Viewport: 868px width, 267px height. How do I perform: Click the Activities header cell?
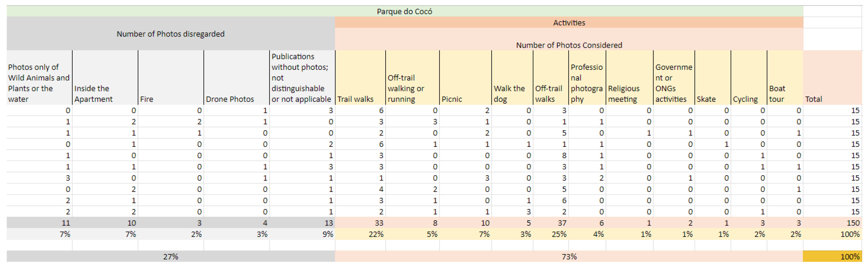[569, 23]
